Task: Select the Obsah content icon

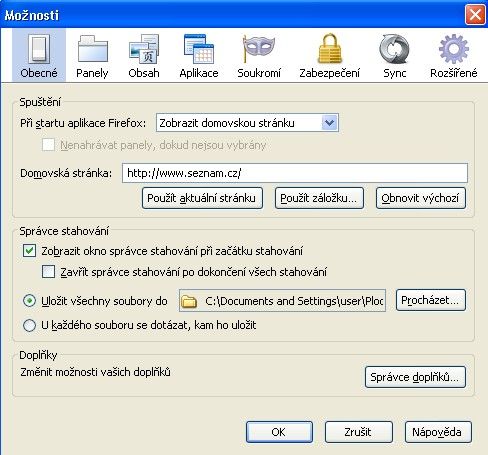Action: (x=144, y=49)
